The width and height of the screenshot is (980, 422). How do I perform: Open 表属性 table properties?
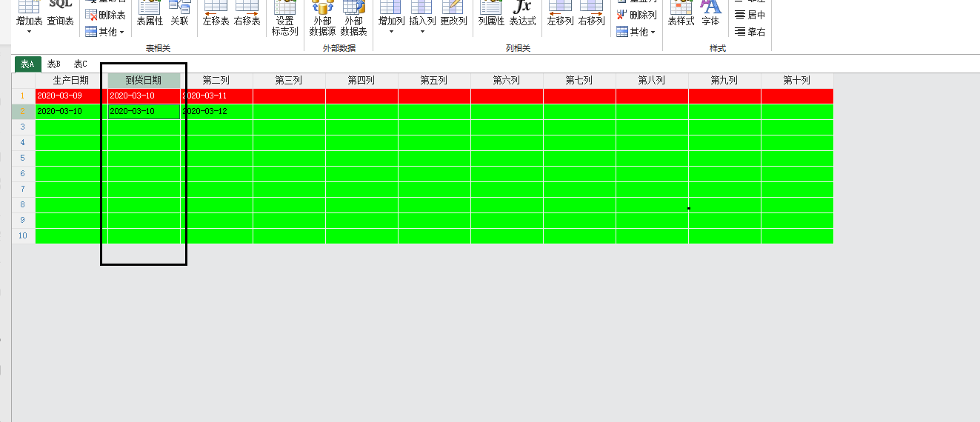point(150,13)
